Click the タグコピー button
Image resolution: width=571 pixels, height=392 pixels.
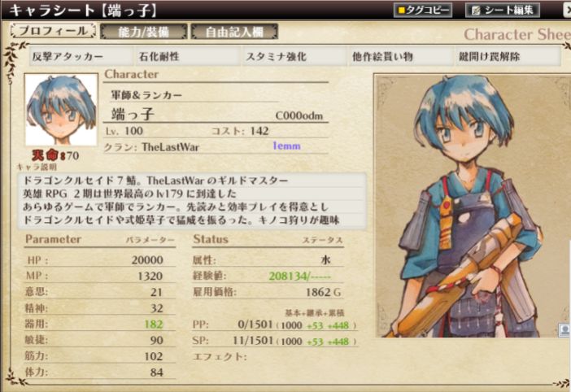423,11
